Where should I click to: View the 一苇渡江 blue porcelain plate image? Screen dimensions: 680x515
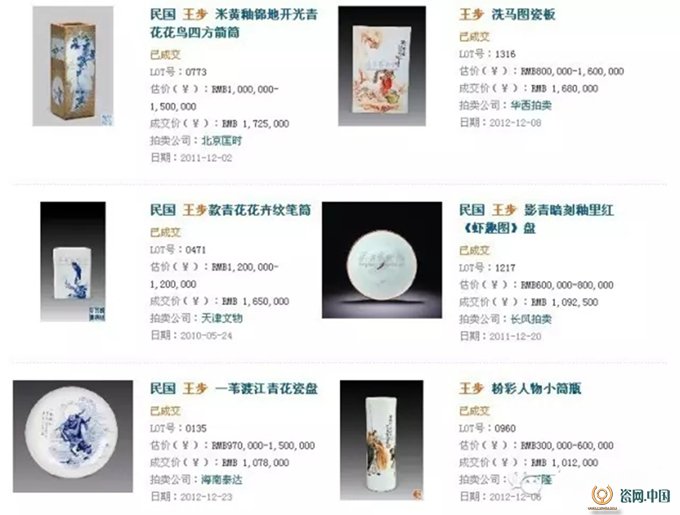click(73, 436)
